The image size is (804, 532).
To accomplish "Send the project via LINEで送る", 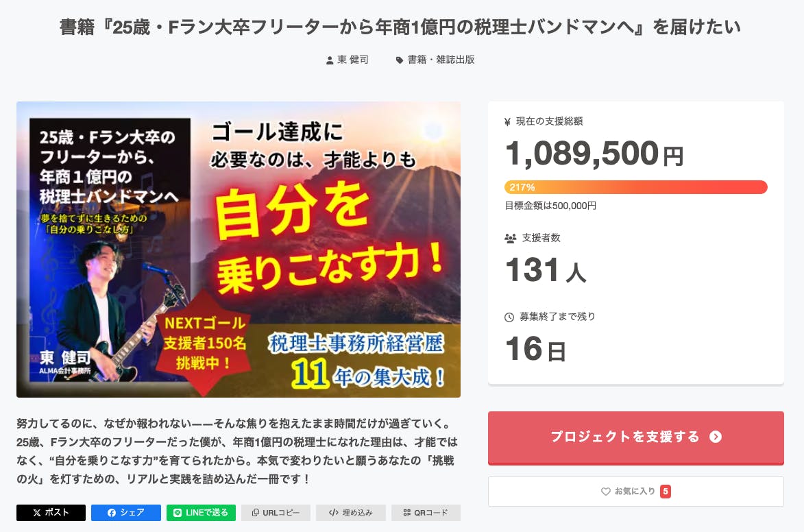I will pyautogui.click(x=201, y=513).
